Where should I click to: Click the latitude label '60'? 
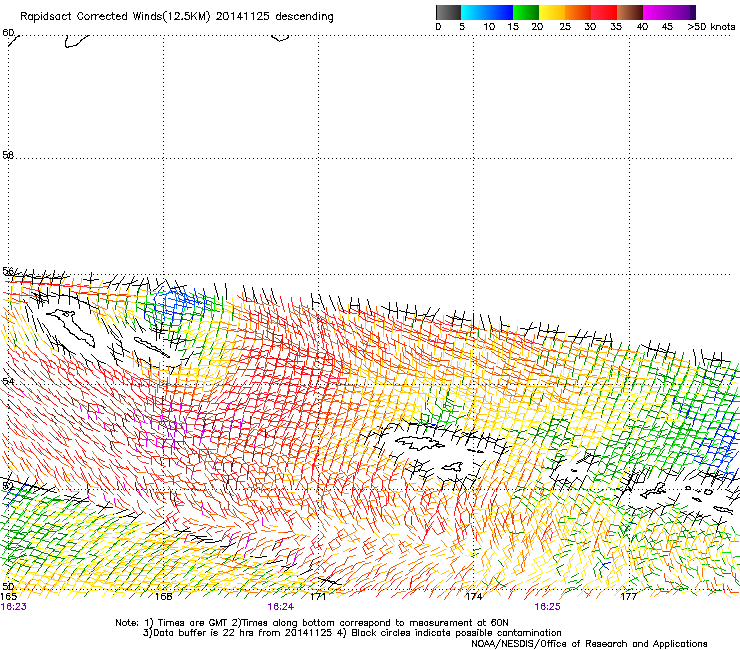point(8,33)
